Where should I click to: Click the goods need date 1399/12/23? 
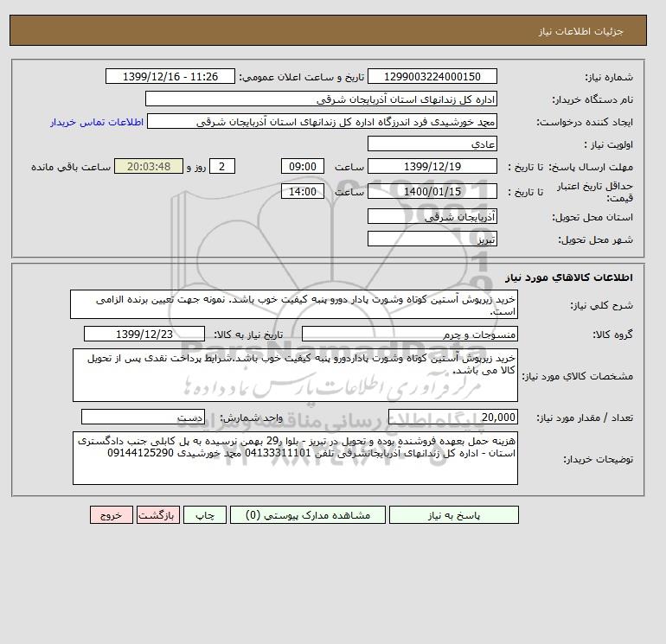click(x=144, y=334)
